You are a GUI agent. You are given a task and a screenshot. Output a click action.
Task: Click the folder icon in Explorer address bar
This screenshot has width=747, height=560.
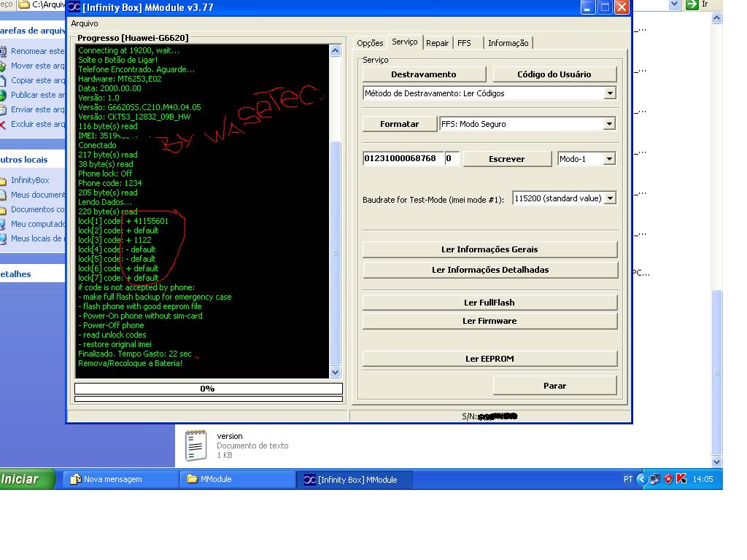tap(24, 5)
